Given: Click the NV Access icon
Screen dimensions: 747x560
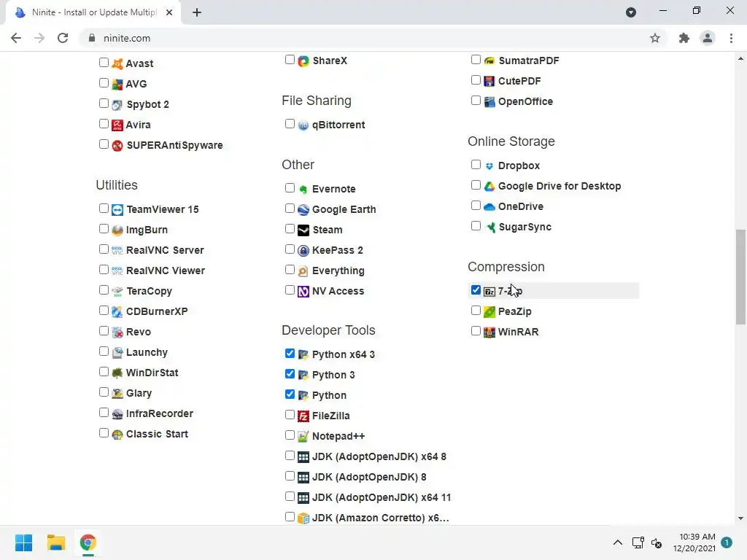Looking at the screenshot, I should (303, 291).
